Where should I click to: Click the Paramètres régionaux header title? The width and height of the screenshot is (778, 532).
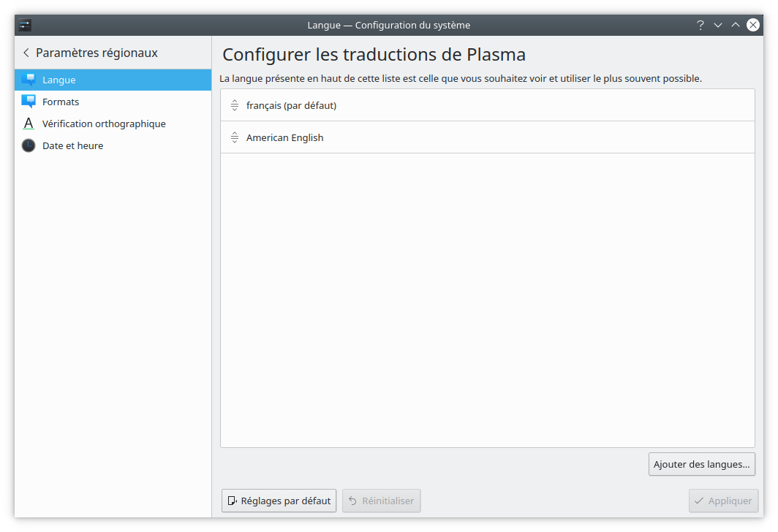(x=97, y=53)
